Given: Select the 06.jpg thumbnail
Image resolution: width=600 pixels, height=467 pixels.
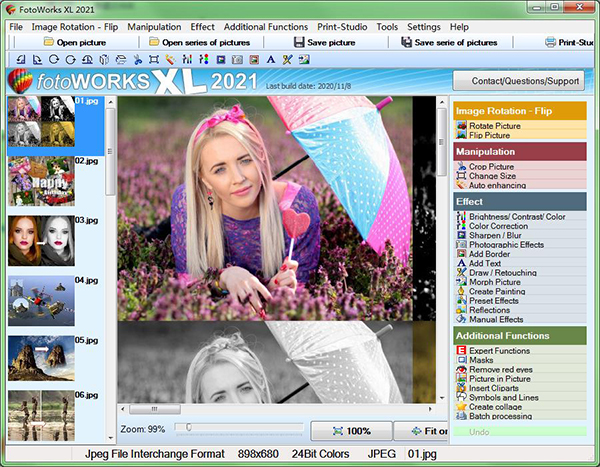Looking at the screenshot, I should tap(41, 416).
